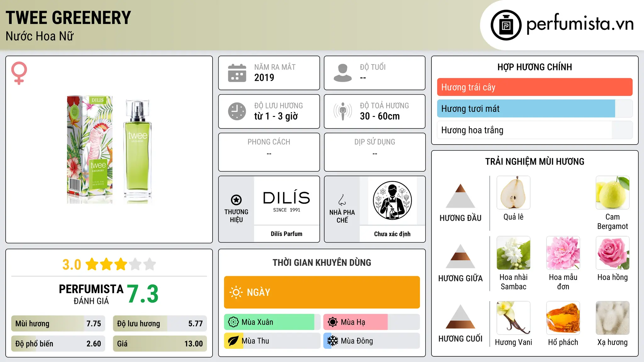The height and width of the screenshot is (362, 644).
Task: Click the perfumer illustration above Chưa xác định
Action: (392, 200)
